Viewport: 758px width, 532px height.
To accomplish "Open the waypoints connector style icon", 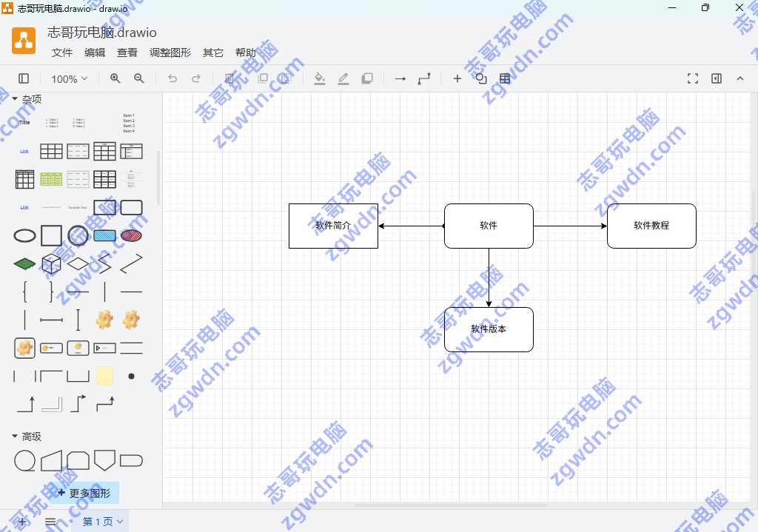I will point(423,78).
